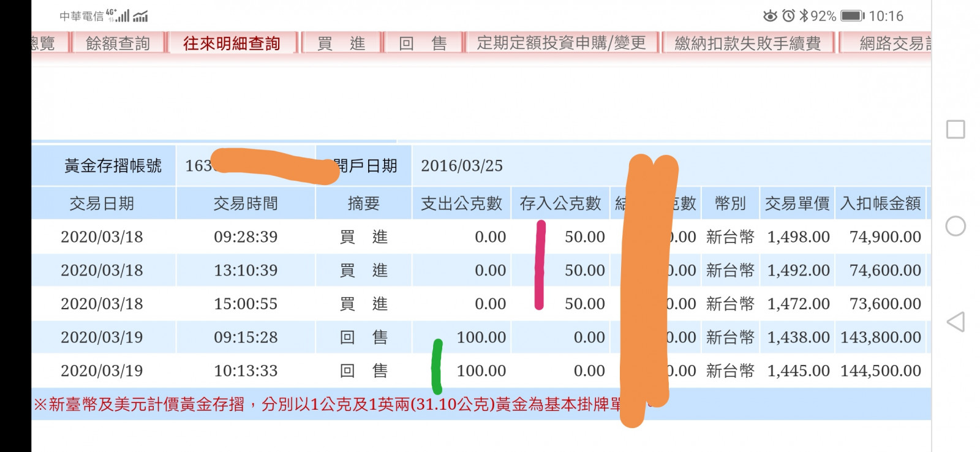Click the unit price 1,492.00

coord(799,270)
